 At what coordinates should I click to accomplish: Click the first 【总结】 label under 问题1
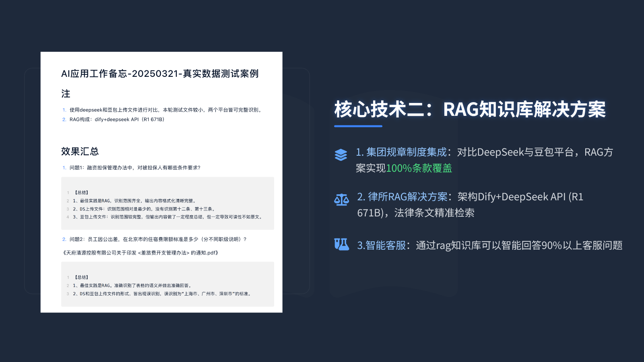(81, 193)
